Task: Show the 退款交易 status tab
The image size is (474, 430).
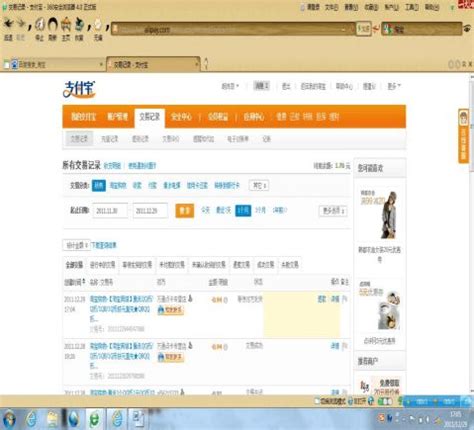Action: coord(241,265)
